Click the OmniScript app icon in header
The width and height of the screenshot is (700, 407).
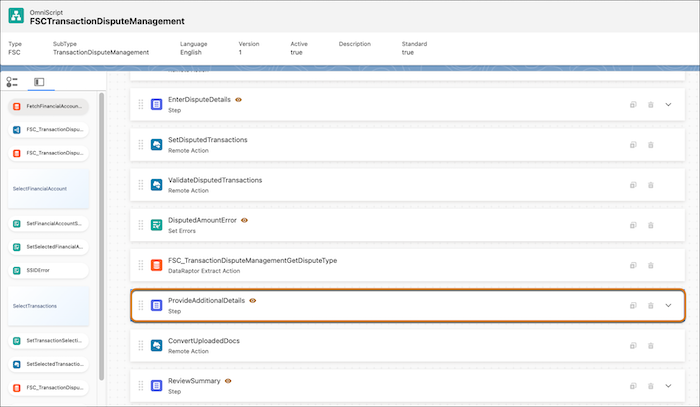[17, 16]
